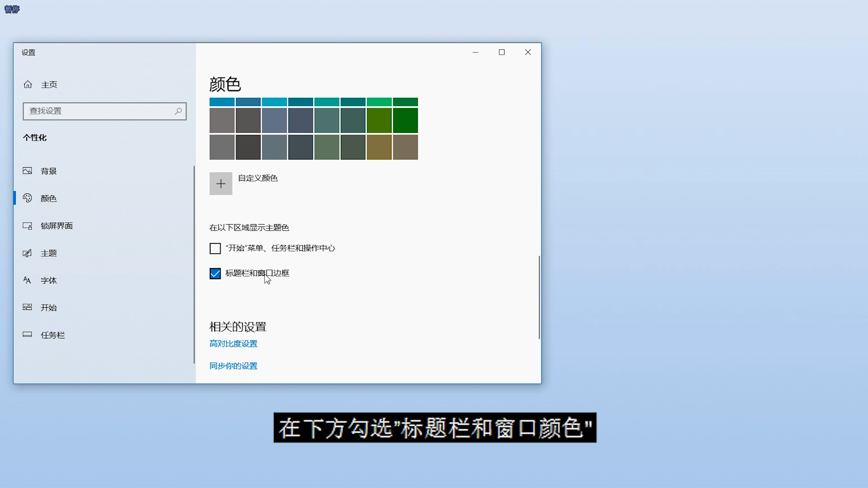The height and width of the screenshot is (488, 868).
Task: Open 主题 settings page
Action: [104, 253]
